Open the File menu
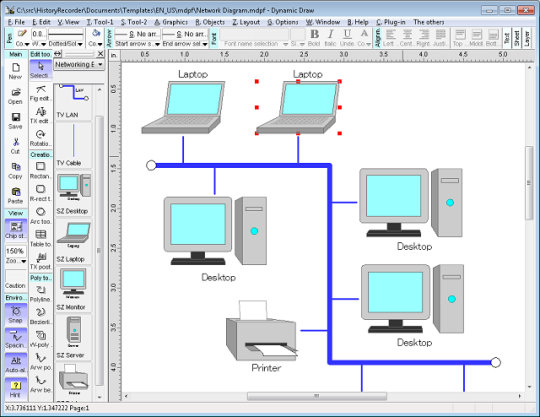Image resolution: width=540 pixels, height=417 pixels. coord(16,22)
